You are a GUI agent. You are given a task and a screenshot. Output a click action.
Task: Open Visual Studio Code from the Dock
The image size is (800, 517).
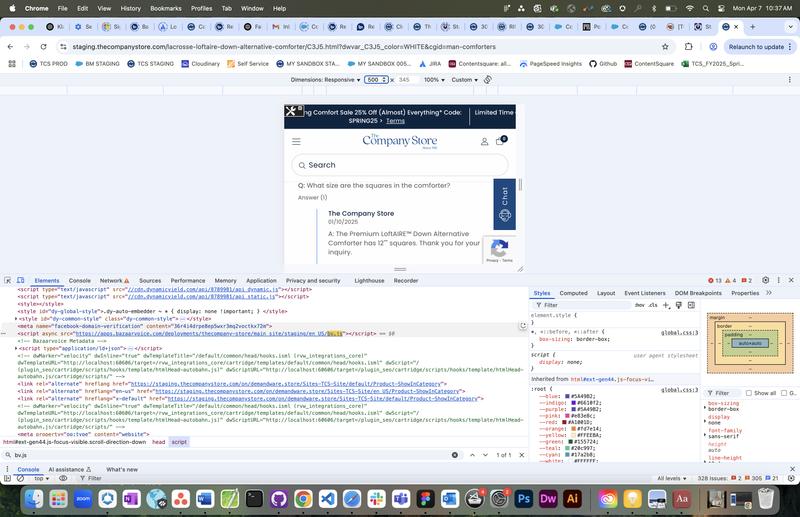click(328, 498)
